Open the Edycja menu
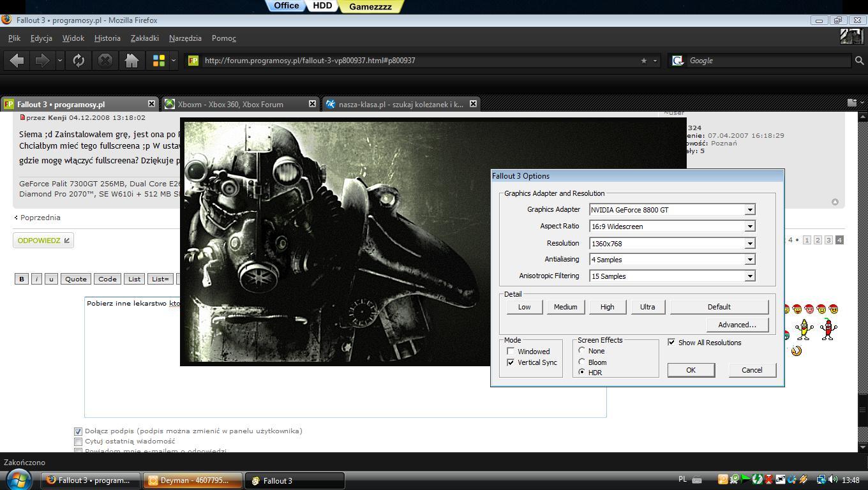This screenshot has width=868, height=490. [41, 38]
